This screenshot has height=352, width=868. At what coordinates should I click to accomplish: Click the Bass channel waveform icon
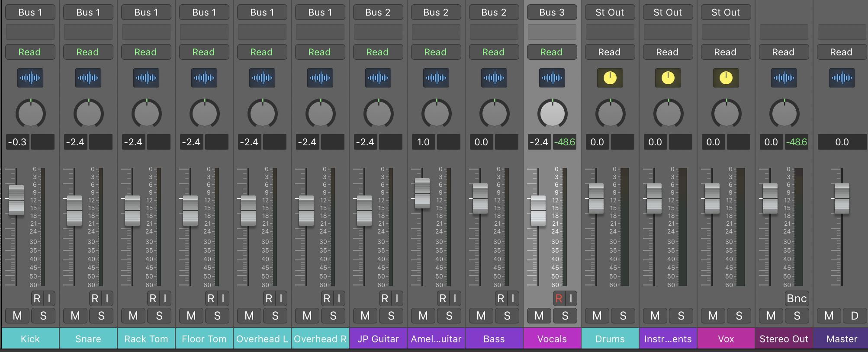(494, 78)
